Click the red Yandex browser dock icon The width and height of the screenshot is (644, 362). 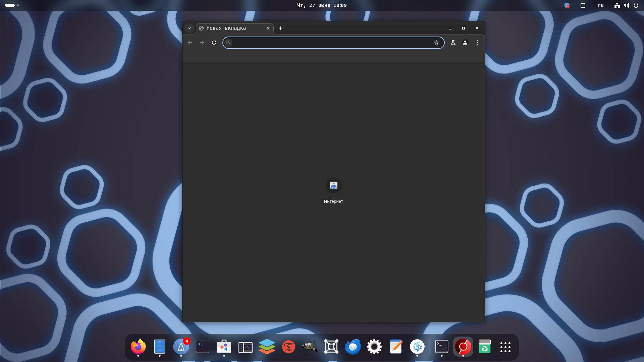pos(463,347)
